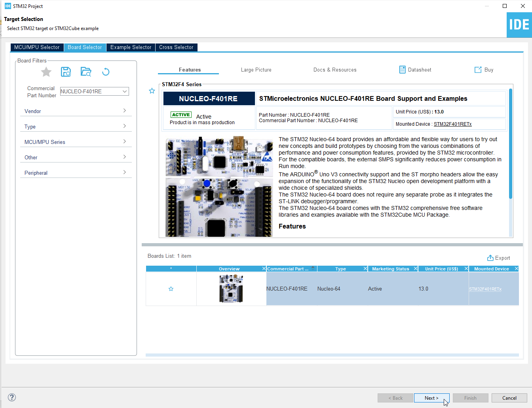532x408 pixels.
Task: Click the save search filter icon
Action: coord(66,72)
